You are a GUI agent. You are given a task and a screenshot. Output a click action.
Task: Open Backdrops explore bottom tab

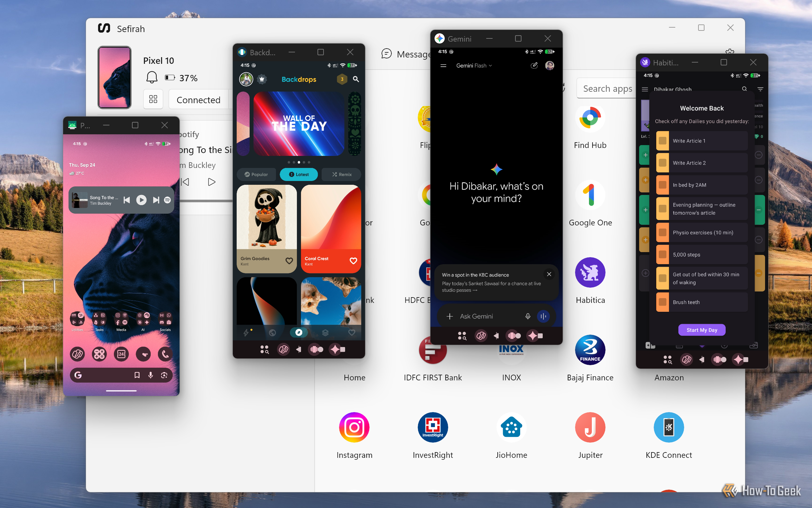pyautogui.click(x=298, y=332)
